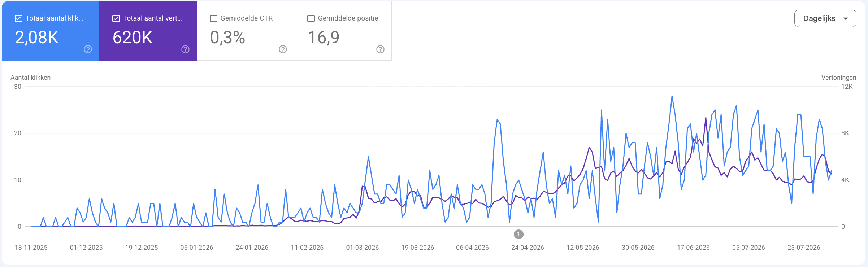Screen dimensions: 868x267
Task: Click the 24-01-2026 date label
Action: (252, 248)
